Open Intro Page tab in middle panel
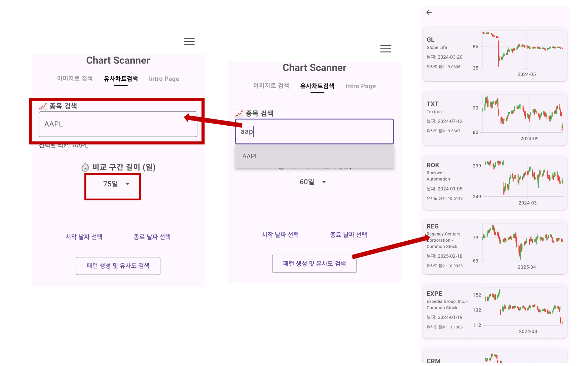Viewport: 588px width, 366px height. (x=361, y=86)
